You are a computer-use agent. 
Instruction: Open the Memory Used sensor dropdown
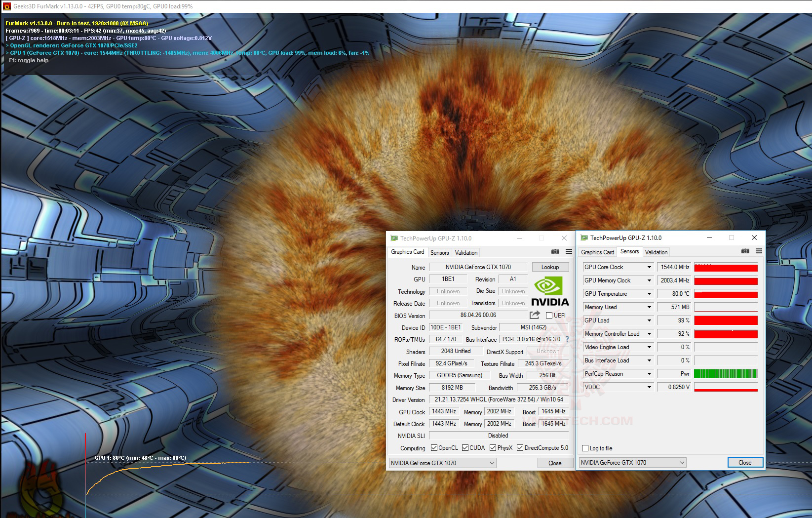(x=649, y=307)
